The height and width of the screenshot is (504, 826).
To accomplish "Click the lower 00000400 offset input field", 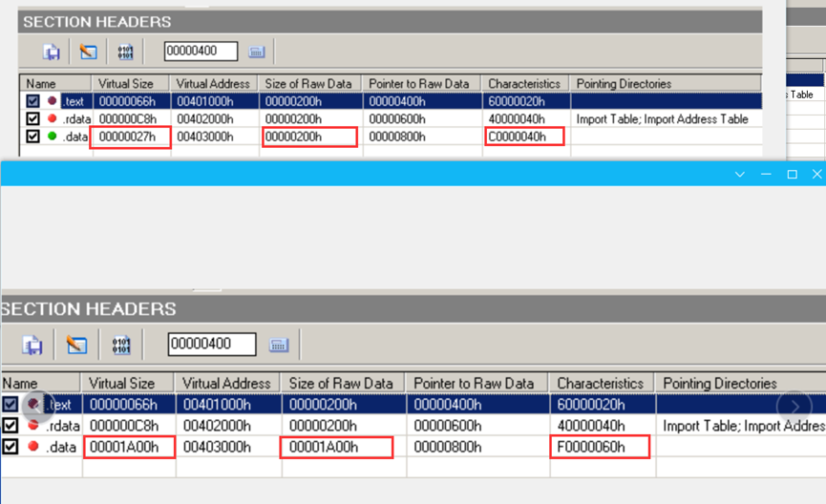I will tap(212, 344).
